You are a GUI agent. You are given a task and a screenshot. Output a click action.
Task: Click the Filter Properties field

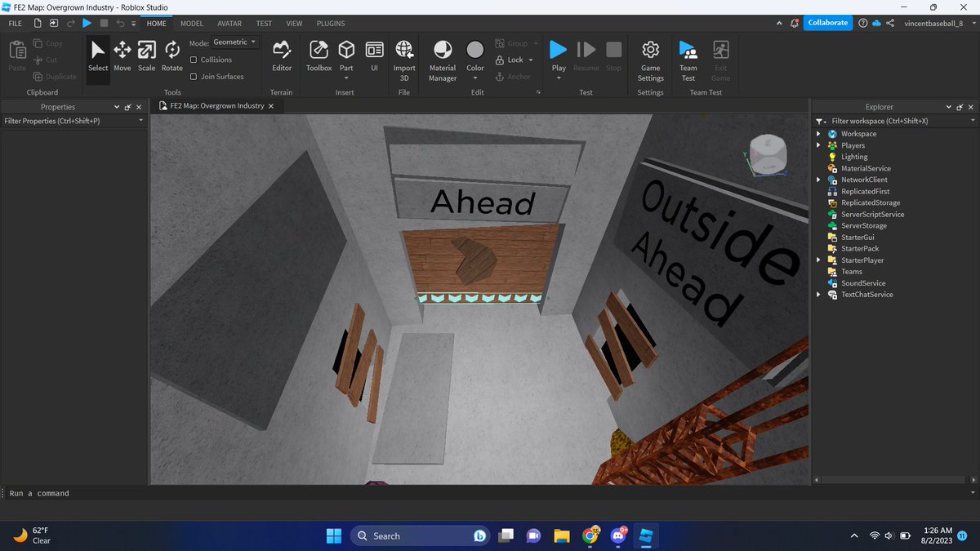73,121
